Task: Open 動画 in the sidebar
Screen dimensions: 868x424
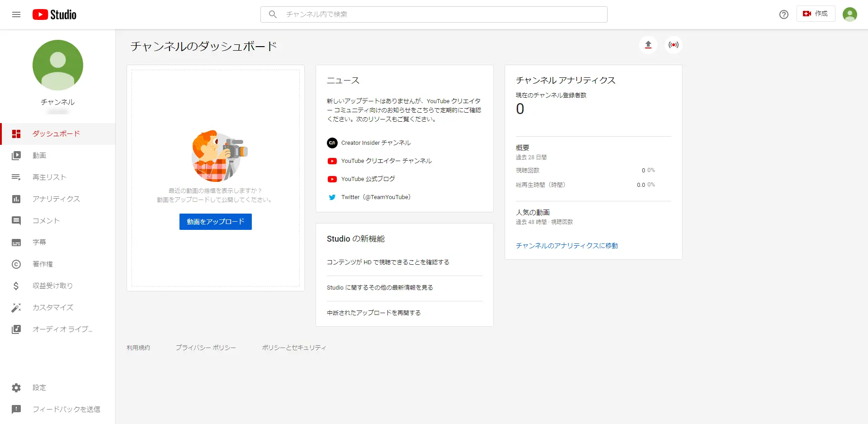Action: [58, 156]
